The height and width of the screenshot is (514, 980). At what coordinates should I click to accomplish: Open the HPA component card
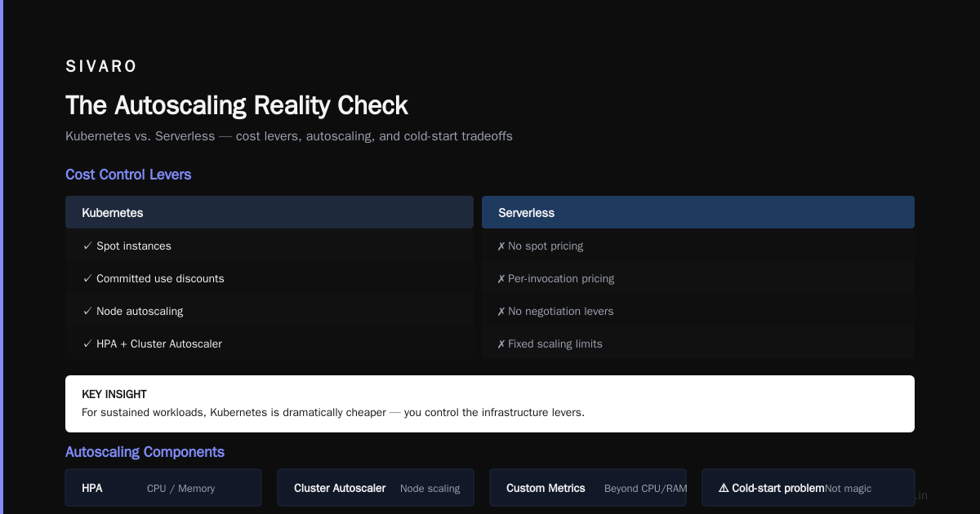tap(163, 488)
